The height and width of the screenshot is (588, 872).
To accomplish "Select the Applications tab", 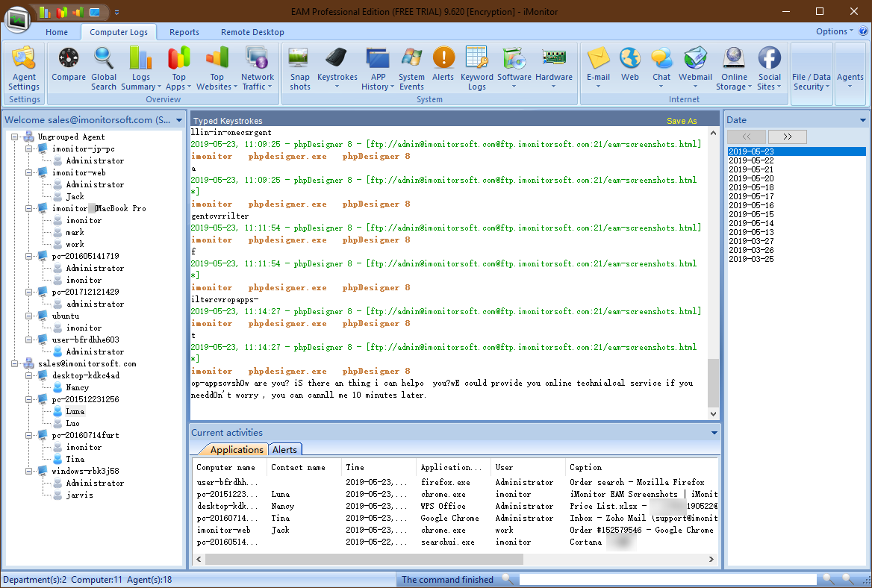I will tap(237, 450).
